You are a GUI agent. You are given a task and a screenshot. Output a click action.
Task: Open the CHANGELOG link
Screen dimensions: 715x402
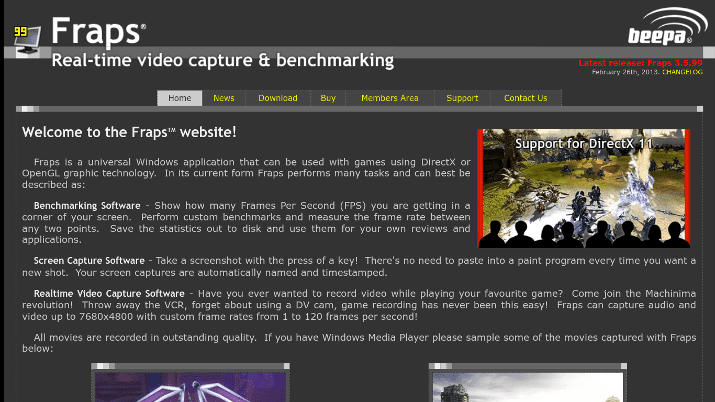[x=682, y=72]
